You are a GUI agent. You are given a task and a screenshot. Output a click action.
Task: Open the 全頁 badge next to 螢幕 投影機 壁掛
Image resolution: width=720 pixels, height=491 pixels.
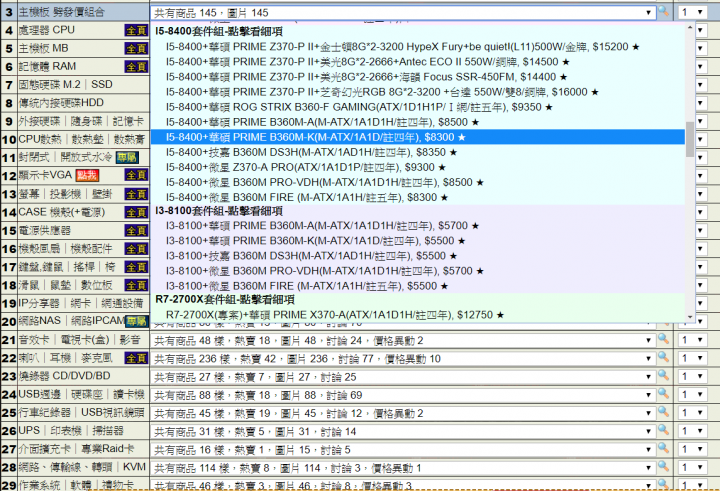(136, 194)
